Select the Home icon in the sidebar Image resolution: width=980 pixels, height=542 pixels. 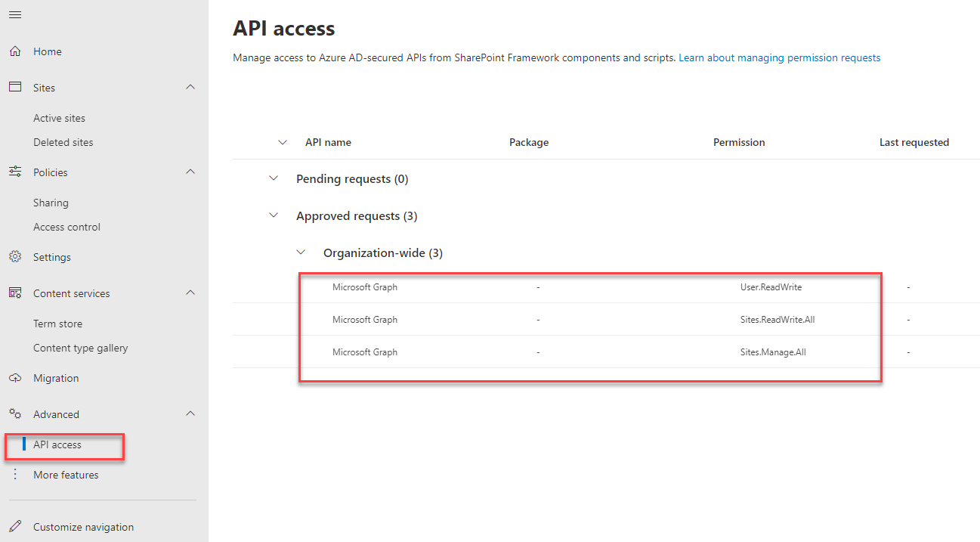pyautogui.click(x=15, y=51)
